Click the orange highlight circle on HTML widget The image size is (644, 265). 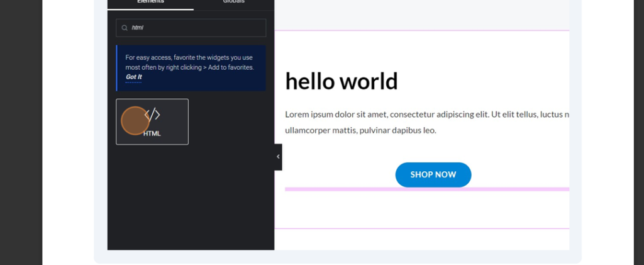pyautogui.click(x=135, y=121)
